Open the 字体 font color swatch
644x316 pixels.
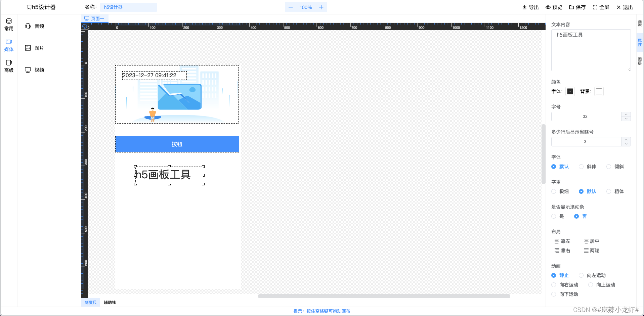coord(570,91)
